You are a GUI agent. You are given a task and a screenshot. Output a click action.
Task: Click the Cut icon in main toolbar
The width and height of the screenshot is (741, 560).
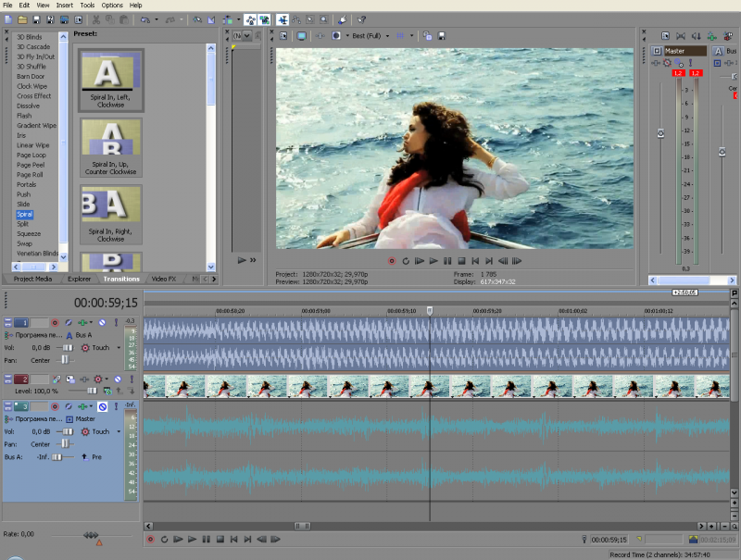tap(97, 19)
